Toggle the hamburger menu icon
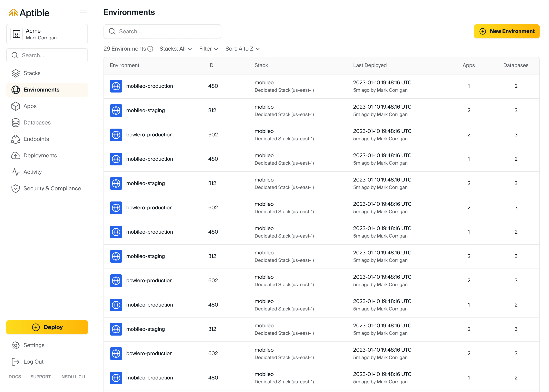The width and height of the screenshot is (549, 392). tap(83, 13)
